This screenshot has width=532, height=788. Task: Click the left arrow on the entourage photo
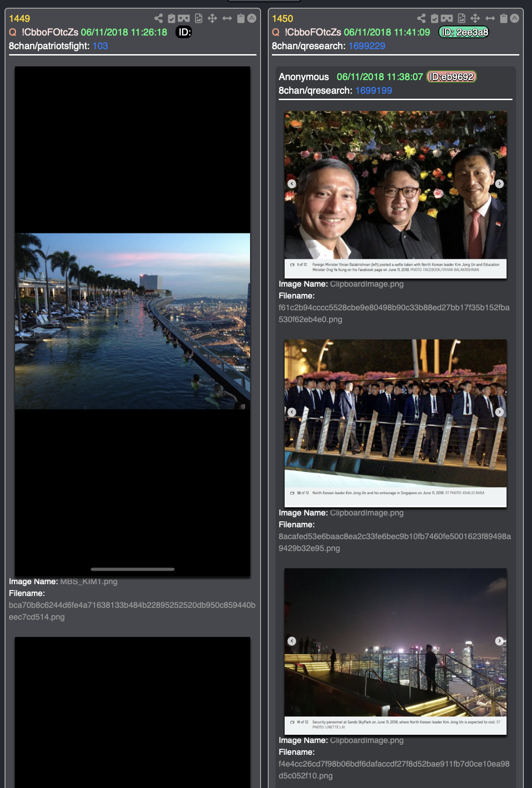pyautogui.click(x=292, y=412)
